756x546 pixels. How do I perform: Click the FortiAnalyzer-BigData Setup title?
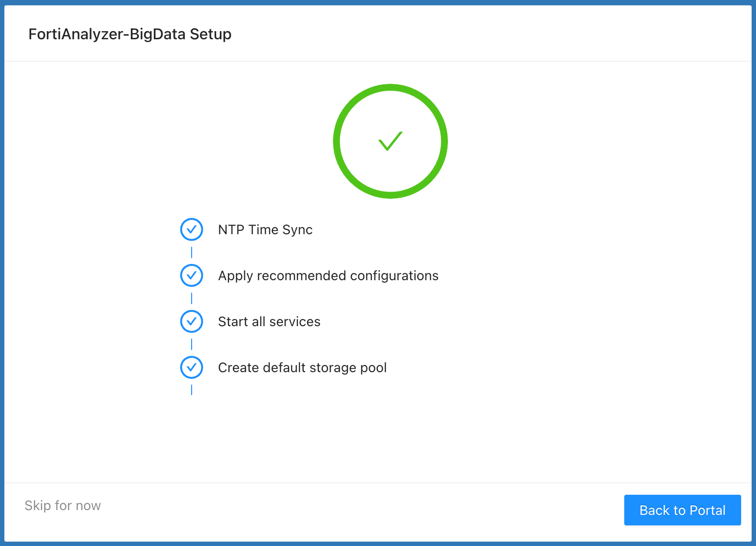click(130, 34)
